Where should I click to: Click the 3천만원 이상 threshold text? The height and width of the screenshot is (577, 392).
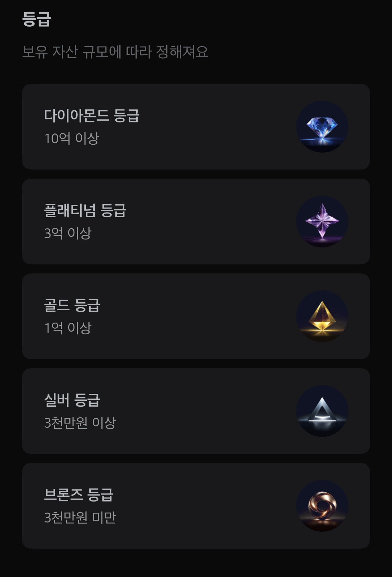click(80, 423)
